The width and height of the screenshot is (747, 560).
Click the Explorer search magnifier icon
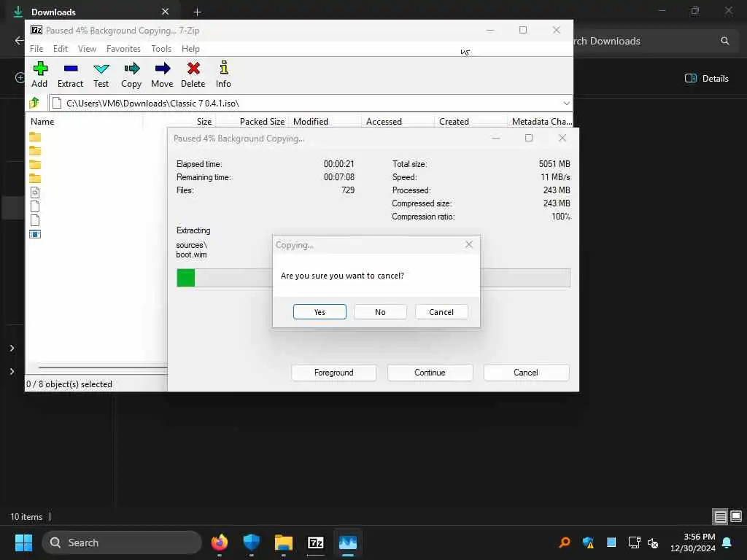[724, 41]
